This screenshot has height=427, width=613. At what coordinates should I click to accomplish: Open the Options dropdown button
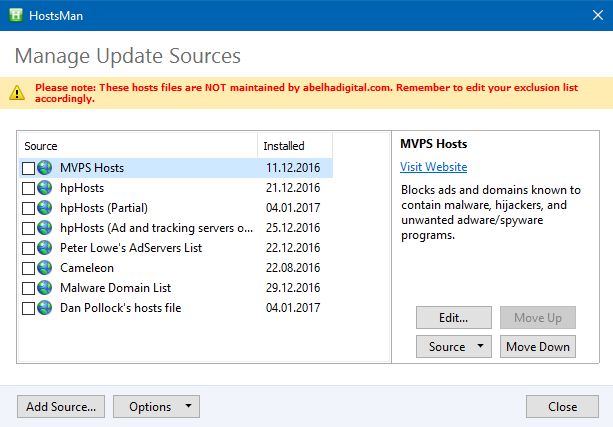pyautogui.click(x=156, y=407)
